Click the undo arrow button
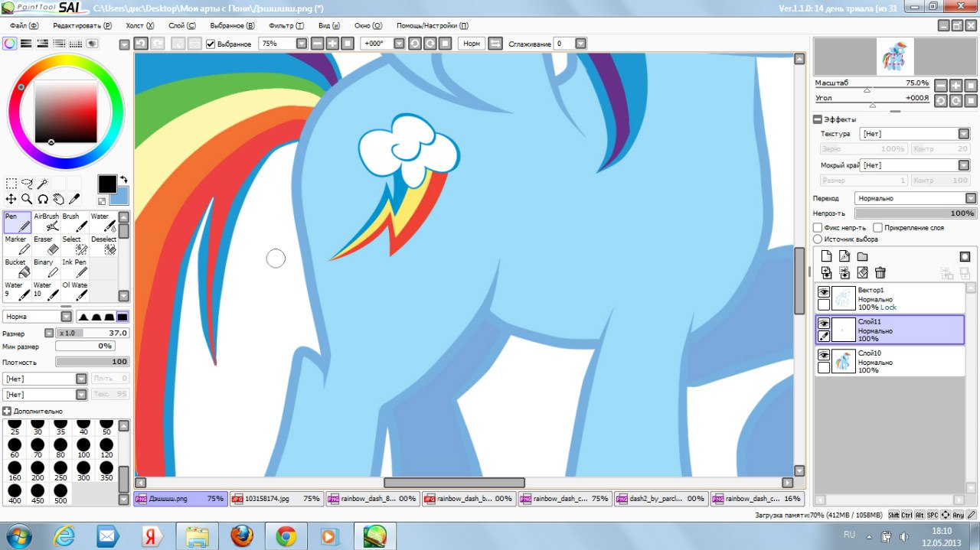This screenshot has width=980, height=550. pyautogui.click(x=141, y=44)
